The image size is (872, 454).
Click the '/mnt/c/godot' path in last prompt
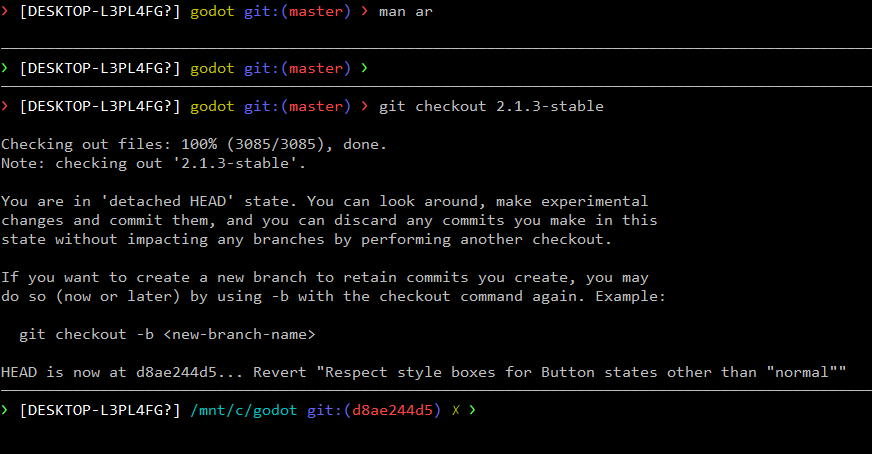(244, 411)
